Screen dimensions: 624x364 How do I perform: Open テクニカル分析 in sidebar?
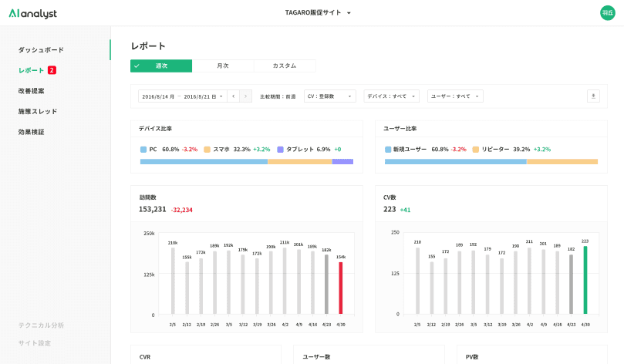pos(41,325)
